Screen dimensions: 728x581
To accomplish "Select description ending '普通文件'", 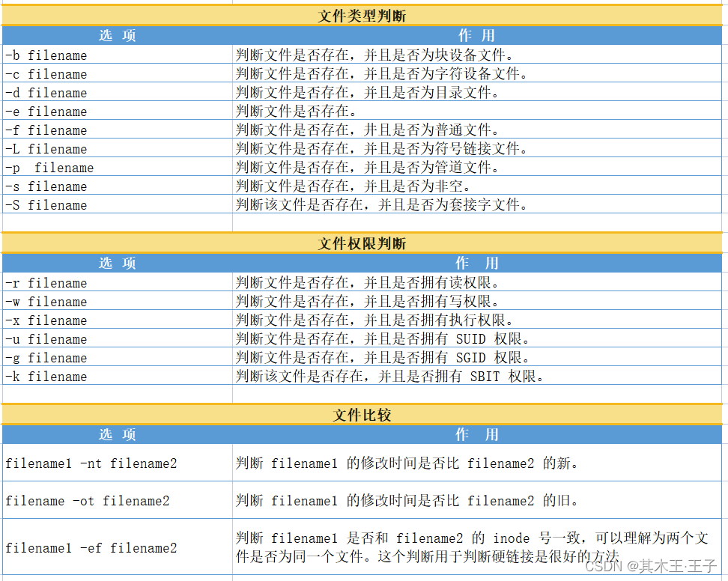I will point(477,130).
